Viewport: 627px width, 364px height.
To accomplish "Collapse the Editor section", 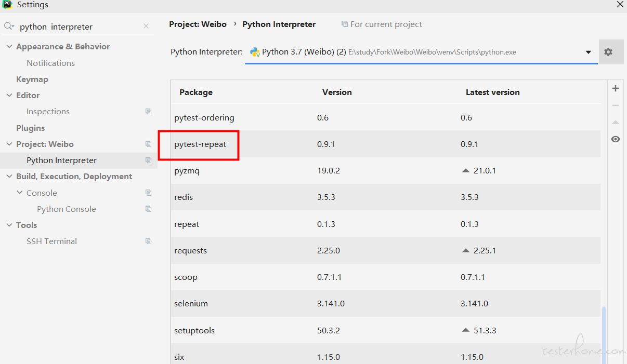I will [9, 96].
